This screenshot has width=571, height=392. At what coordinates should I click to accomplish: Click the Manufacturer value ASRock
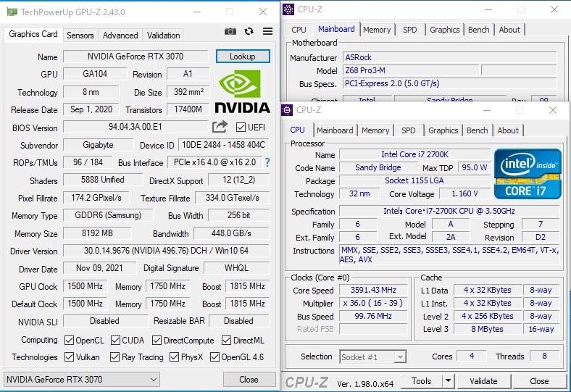[449, 57]
